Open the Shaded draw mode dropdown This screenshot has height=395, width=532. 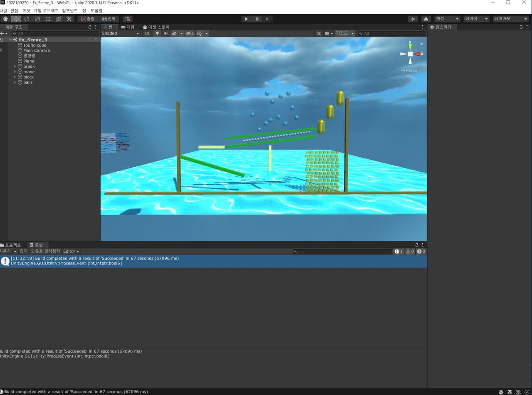point(121,33)
